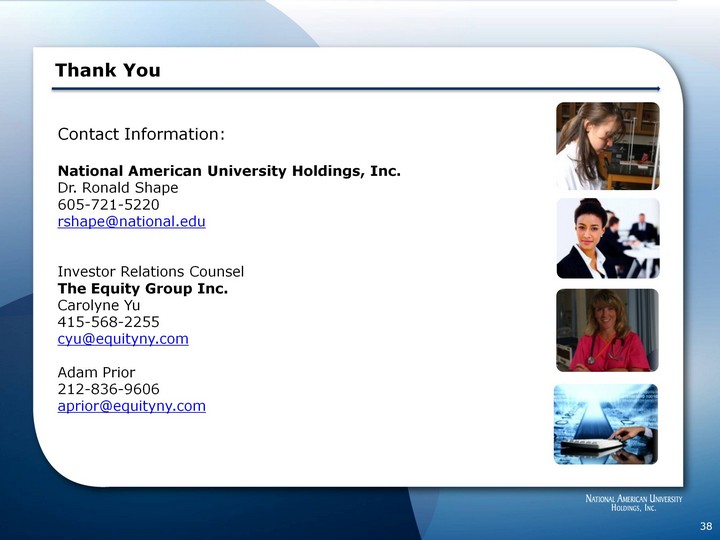Open the rshape@national.edu email link
The image size is (720, 540).
click(x=131, y=221)
